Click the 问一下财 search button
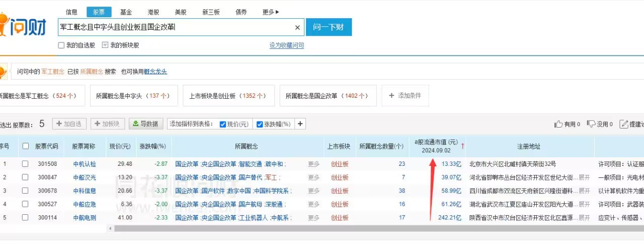 pos(329,27)
